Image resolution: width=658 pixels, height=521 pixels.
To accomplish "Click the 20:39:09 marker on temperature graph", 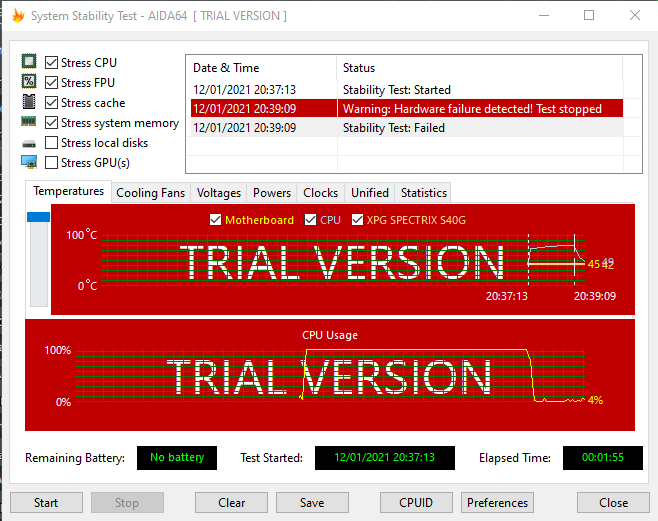I will [x=595, y=296].
